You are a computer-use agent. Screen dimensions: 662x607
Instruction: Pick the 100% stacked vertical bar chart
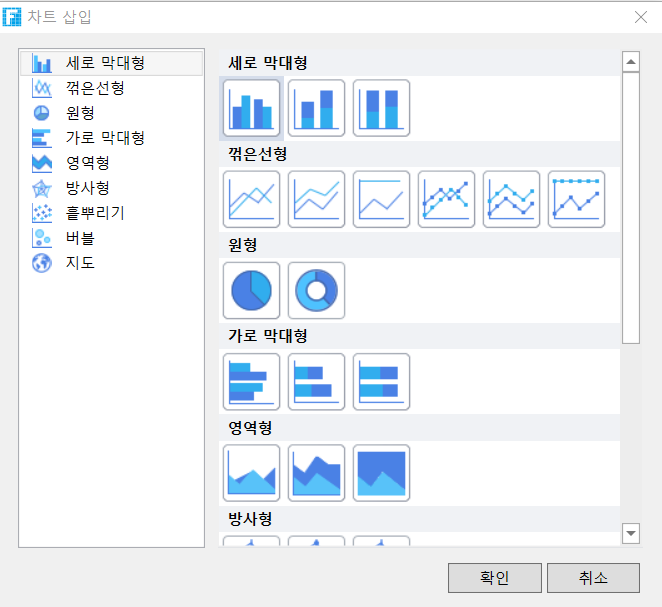coord(381,108)
